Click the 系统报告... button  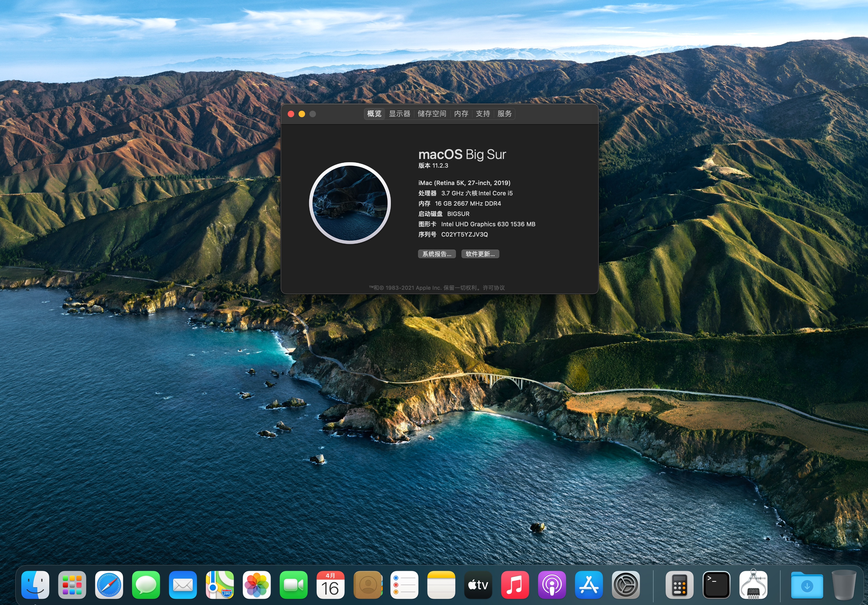point(437,254)
